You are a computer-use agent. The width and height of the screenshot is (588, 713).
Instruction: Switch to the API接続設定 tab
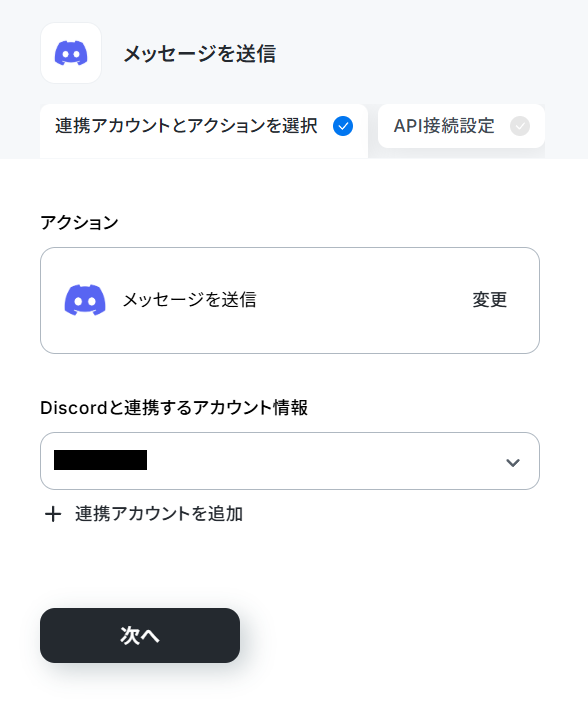(x=461, y=126)
